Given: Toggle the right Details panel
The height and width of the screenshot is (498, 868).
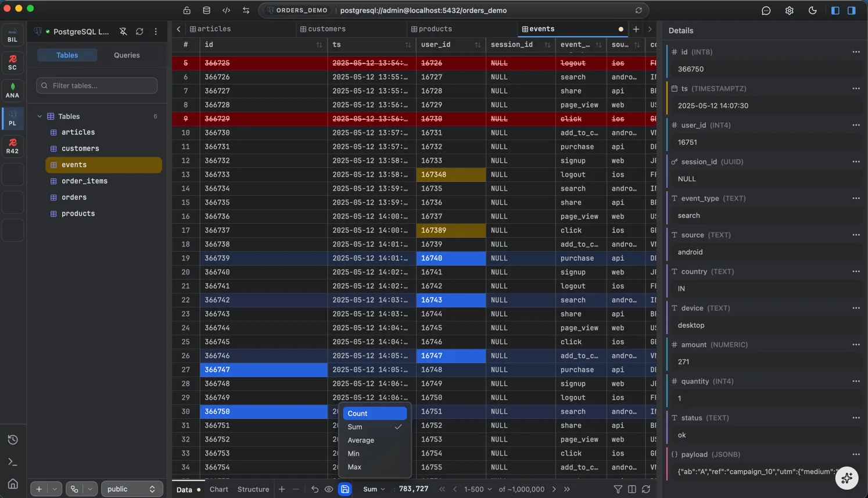Looking at the screenshot, I should [852, 10].
